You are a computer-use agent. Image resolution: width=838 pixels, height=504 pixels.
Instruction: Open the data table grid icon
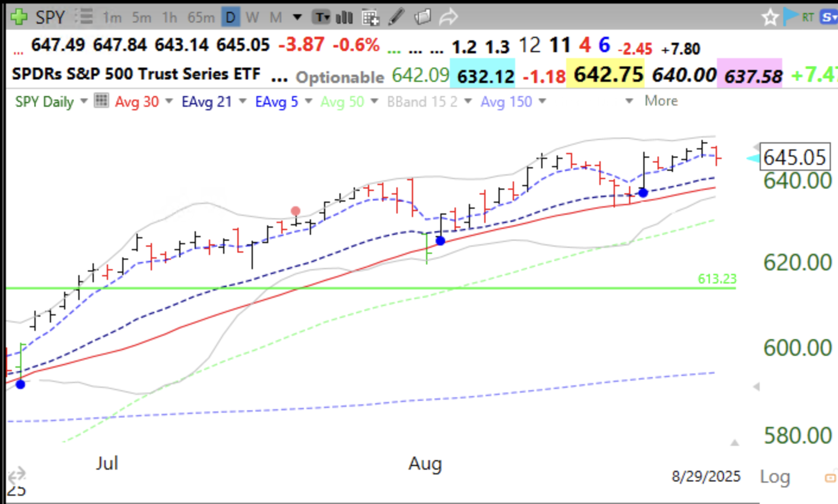370,18
